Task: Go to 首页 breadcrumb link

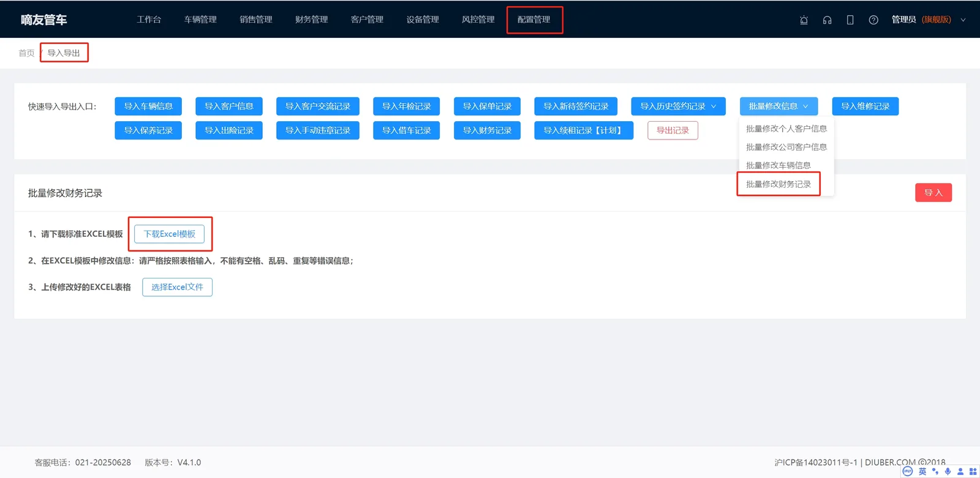Action: [26, 53]
